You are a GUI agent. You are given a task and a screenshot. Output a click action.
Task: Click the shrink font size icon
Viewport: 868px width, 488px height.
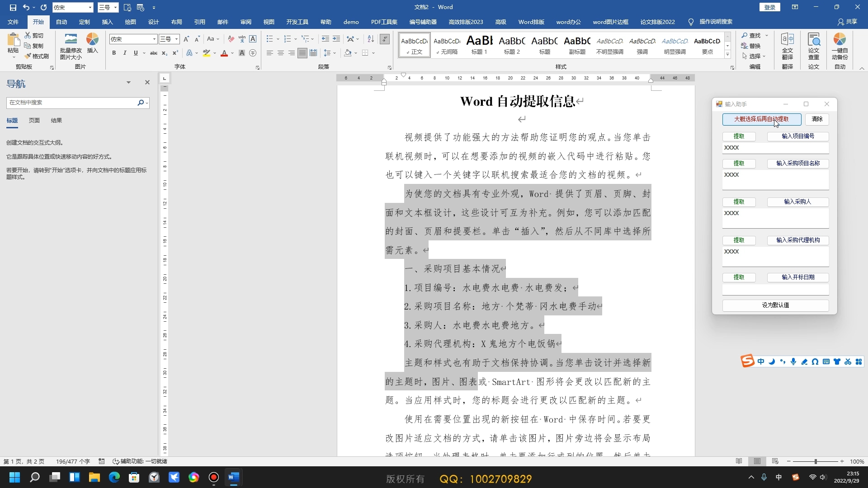click(197, 39)
